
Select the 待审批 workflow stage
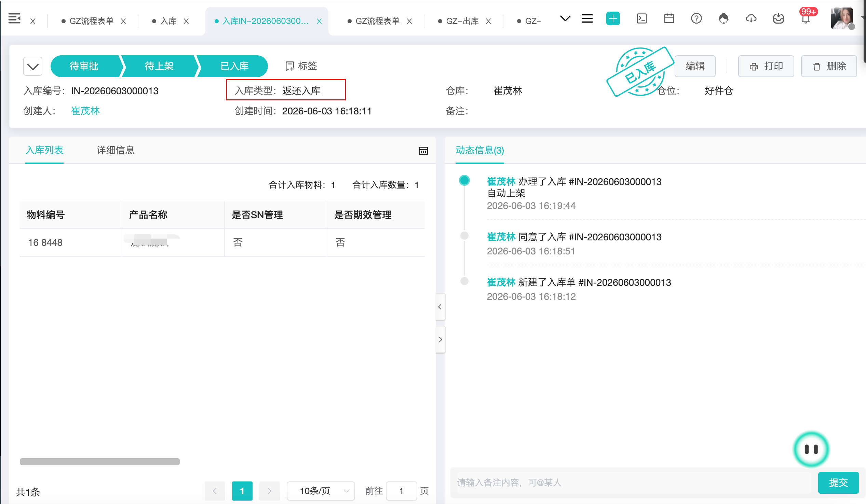[x=84, y=66]
